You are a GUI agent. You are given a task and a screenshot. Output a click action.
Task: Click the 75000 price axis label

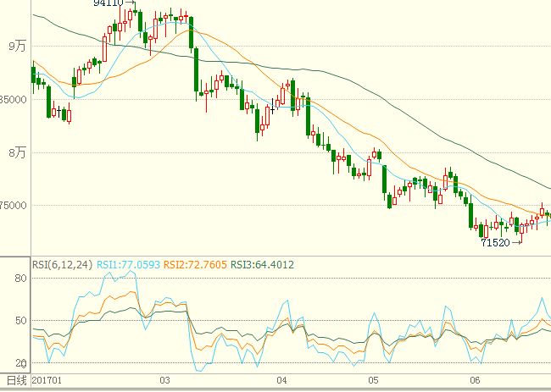[x=14, y=205]
